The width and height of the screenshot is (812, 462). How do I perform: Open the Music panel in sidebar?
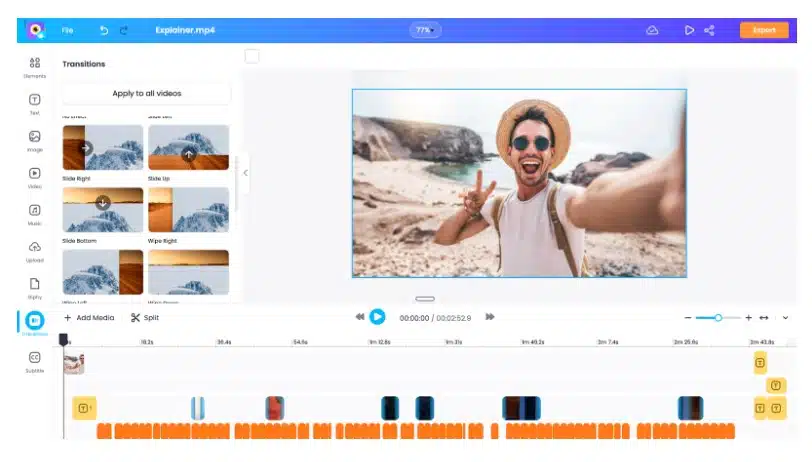(x=34, y=213)
